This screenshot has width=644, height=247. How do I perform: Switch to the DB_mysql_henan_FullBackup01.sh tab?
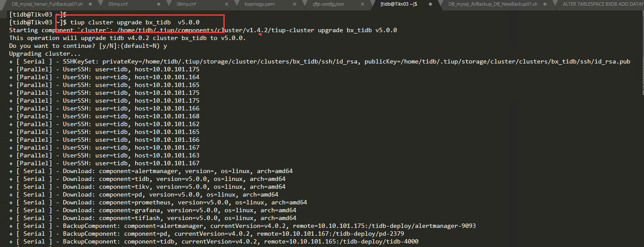(47, 3)
